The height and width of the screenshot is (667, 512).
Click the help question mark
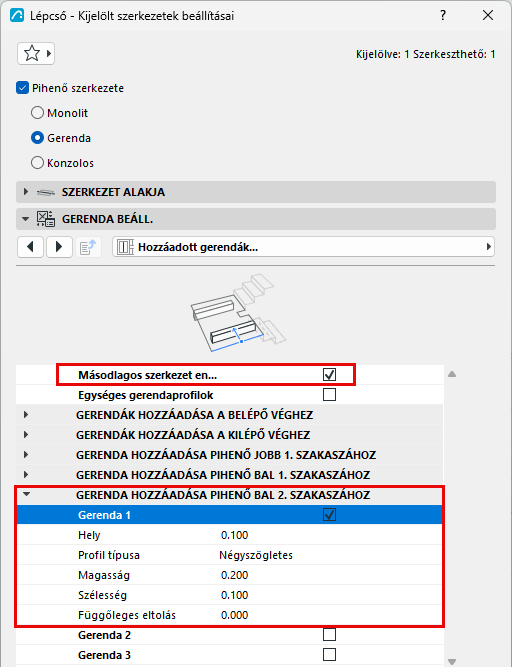pos(443,15)
